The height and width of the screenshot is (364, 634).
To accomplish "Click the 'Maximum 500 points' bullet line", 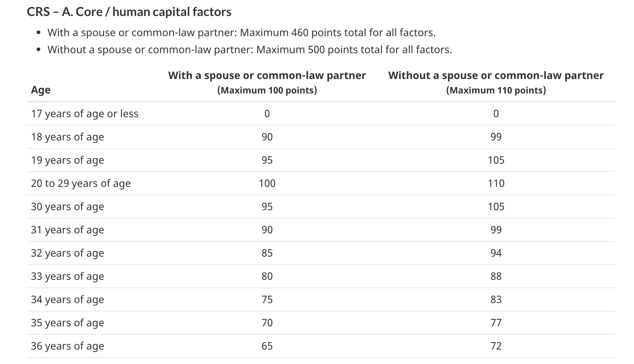I will pos(249,50).
